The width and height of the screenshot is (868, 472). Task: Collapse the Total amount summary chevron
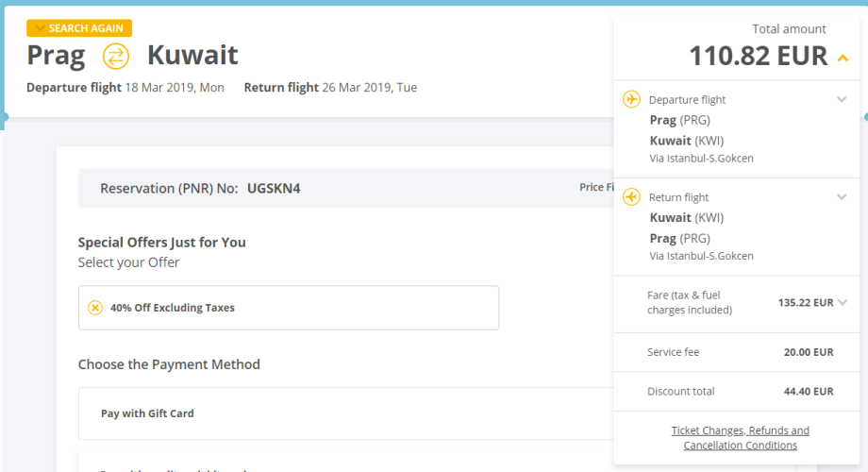(843, 59)
